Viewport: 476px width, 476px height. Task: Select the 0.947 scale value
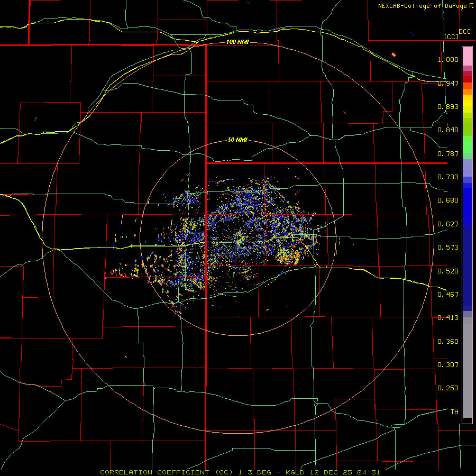pyautogui.click(x=448, y=83)
